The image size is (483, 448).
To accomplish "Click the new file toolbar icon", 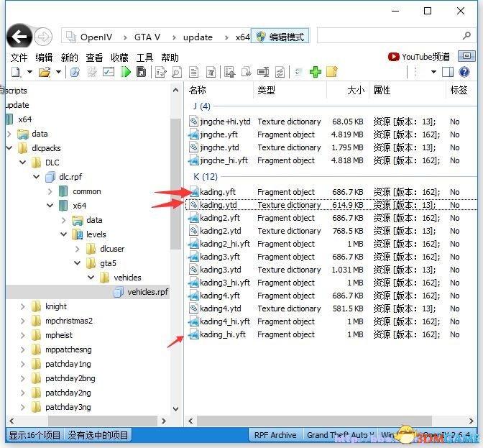I will (x=16, y=72).
